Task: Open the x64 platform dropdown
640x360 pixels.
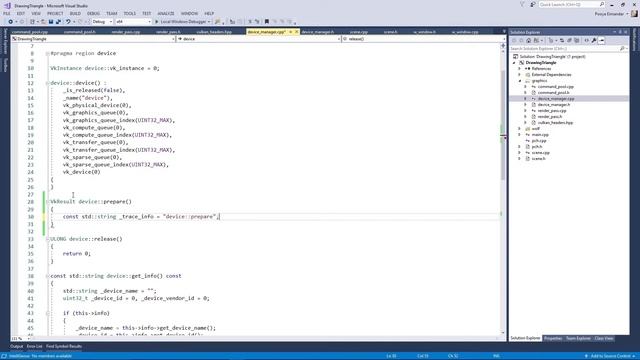Action: [149, 22]
